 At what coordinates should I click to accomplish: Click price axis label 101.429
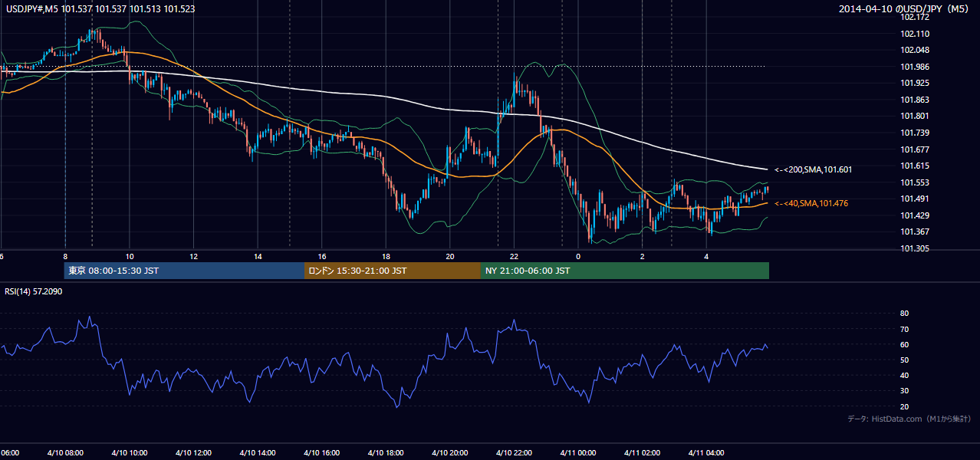click(915, 215)
